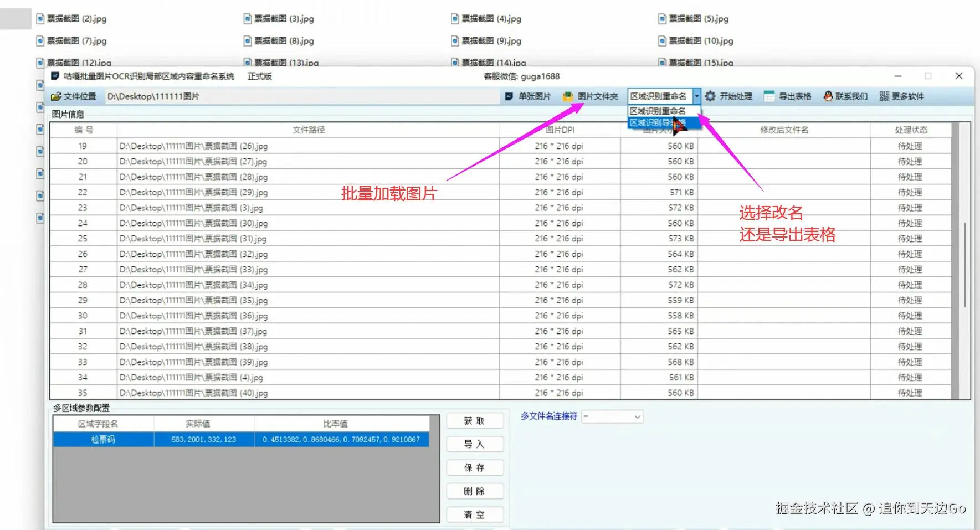Select the highlighted 区域识别导表格 option

click(x=664, y=122)
